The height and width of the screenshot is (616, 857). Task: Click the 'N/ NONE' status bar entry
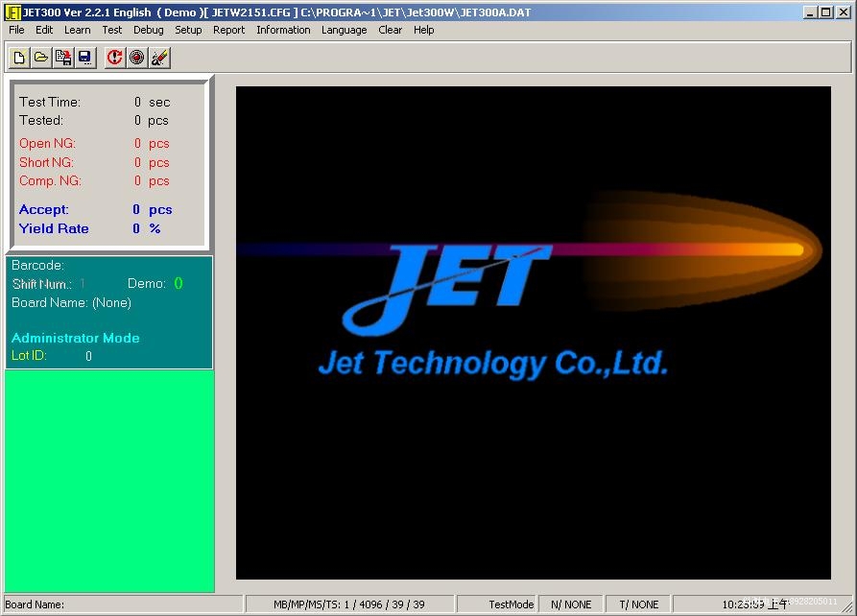coord(571,604)
